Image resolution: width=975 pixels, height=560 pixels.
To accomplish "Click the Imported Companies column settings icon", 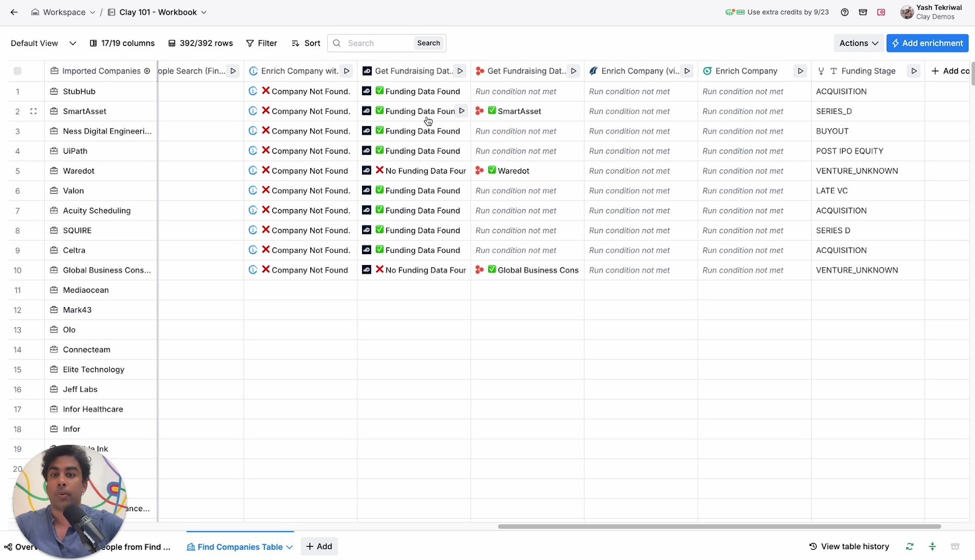I will tap(147, 71).
